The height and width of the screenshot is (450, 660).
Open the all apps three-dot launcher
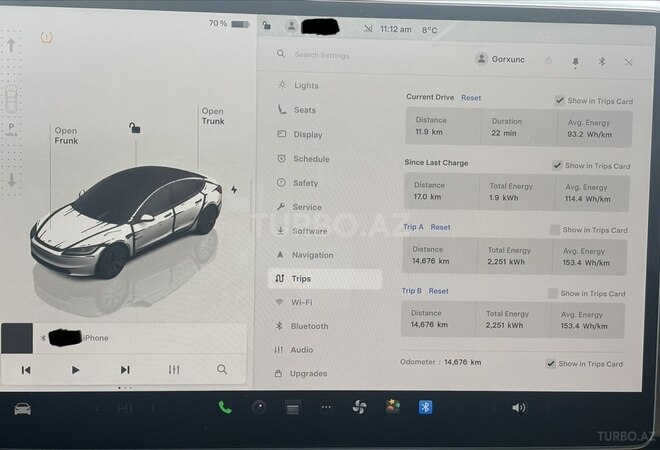[x=326, y=407]
